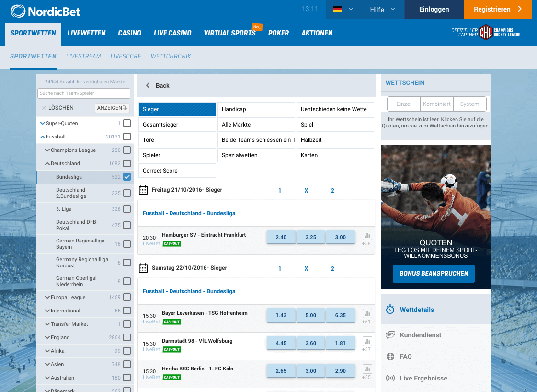Open the CASINO main tab

(129, 33)
